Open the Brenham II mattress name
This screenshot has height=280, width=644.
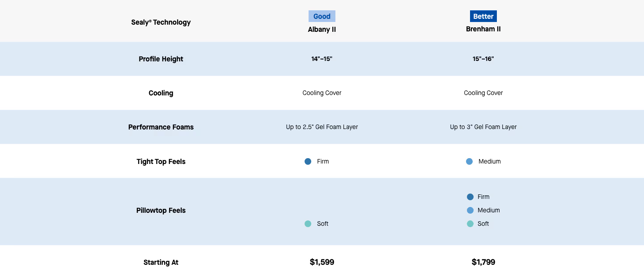coord(483,29)
